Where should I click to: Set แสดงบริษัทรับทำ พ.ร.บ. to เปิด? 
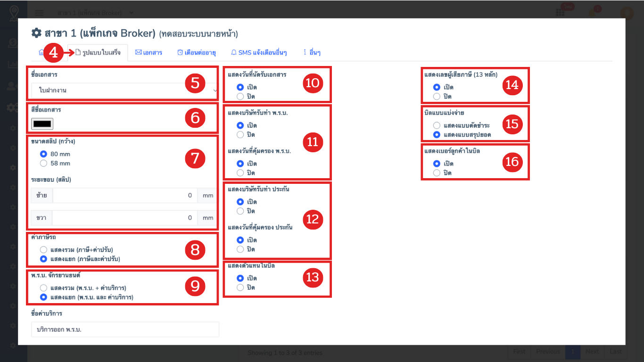[240, 125]
